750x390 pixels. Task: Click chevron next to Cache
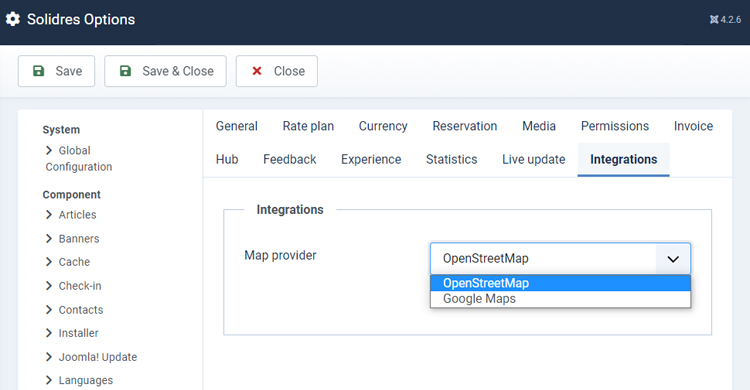tap(49, 262)
